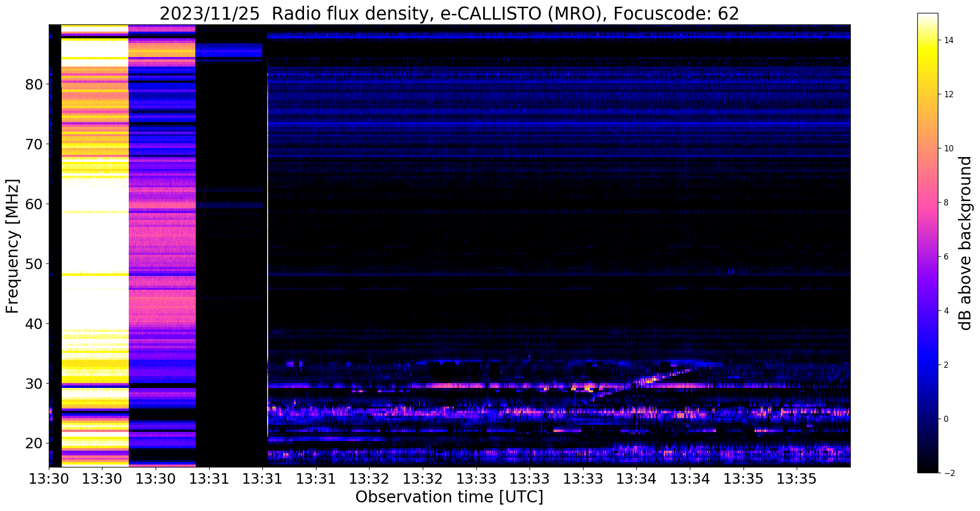The image size is (980, 511).
Task: Click the colorbar tick label 0
Action: click(945, 419)
